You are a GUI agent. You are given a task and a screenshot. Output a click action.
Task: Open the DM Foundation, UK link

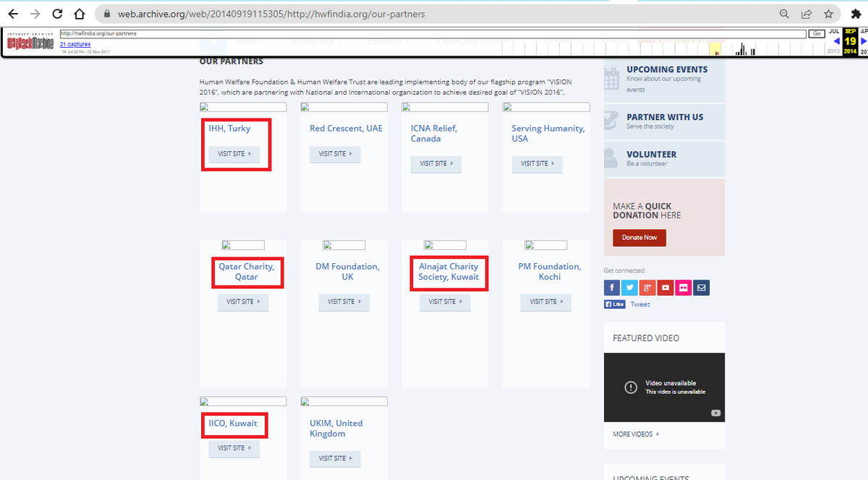tap(348, 272)
